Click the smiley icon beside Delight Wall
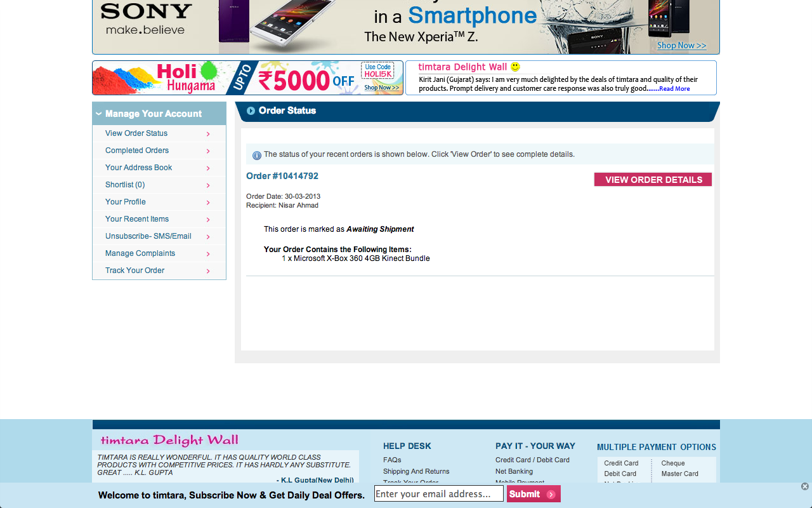812x508 pixels. tap(515, 67)
